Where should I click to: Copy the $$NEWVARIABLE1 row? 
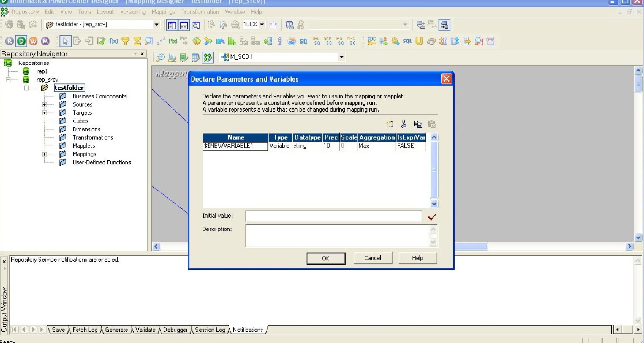coord(418,124)
